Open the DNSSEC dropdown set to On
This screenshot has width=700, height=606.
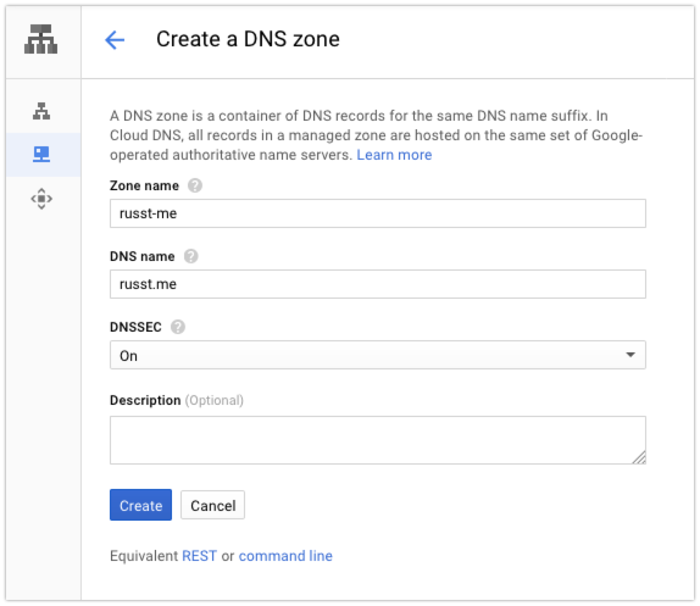coord(377,355)
